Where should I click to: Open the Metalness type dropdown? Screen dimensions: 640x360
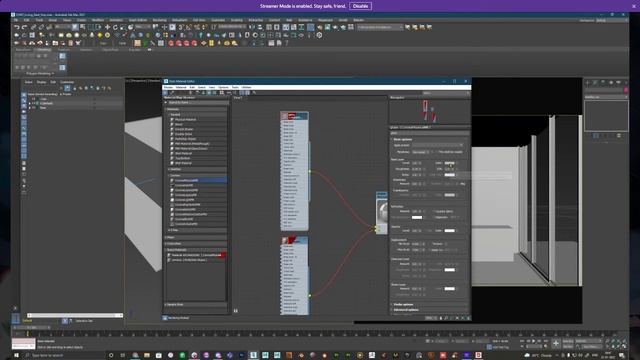click(x=421, y=152)
